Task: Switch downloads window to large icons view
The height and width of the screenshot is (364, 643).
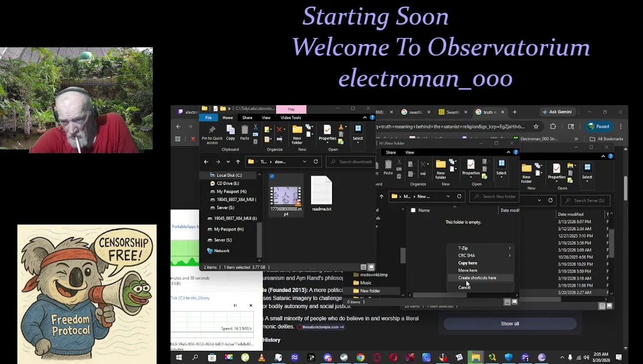Action: 371,267
